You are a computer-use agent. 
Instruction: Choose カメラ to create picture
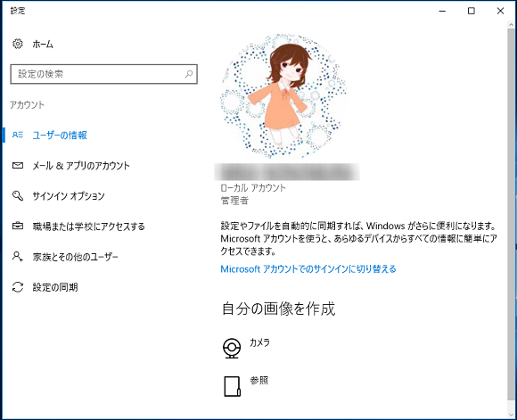[259, 342]
